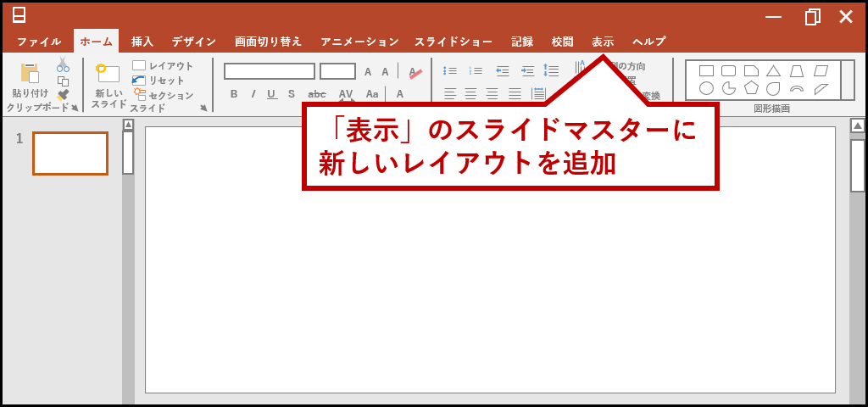Switch to the 記録 tab

pos(522,42)
